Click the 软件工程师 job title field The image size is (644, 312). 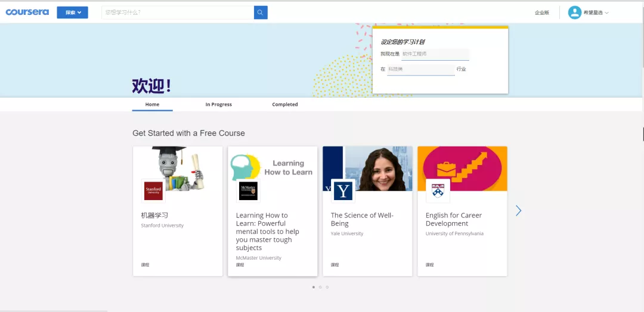[435, 54]
